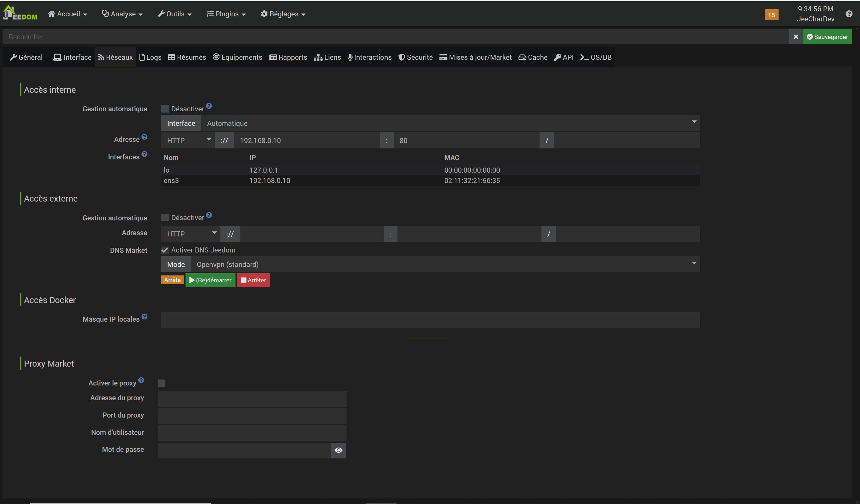Screen dimensions: 860x504
Task: Enable the Activer le proxy checkbox
Action: click(161, 383)
